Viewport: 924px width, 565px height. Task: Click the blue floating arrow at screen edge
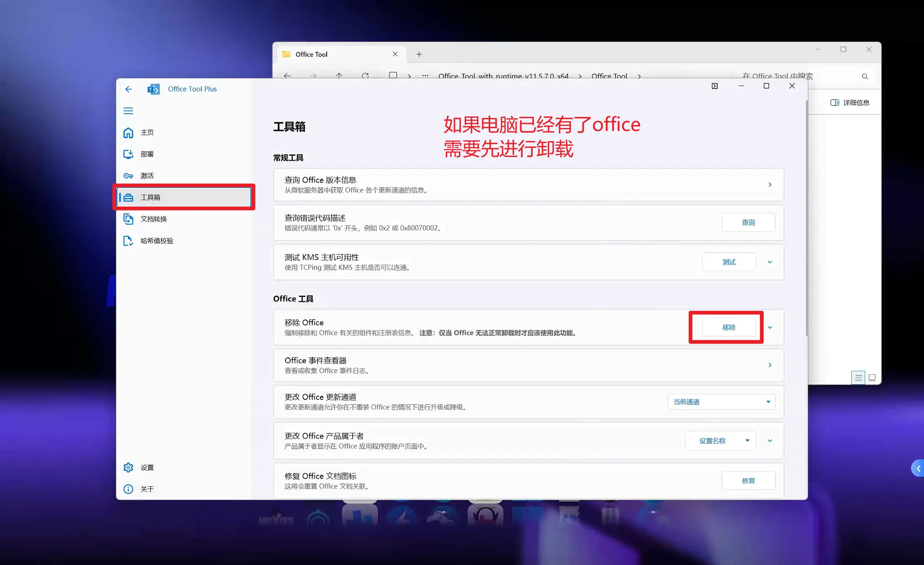click(x=918, y=468)
